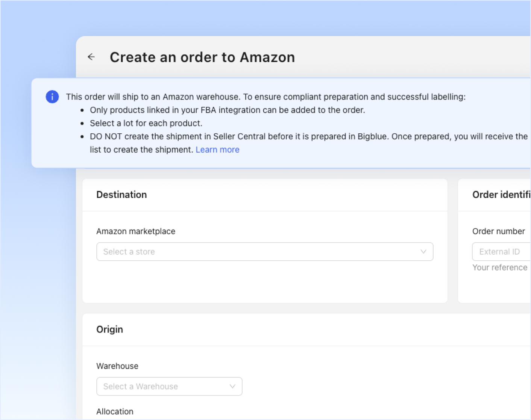This screenshot has height=420, width=531.
Task: Click the Create an order to Amazon title
Action: [x=202, y=57]
